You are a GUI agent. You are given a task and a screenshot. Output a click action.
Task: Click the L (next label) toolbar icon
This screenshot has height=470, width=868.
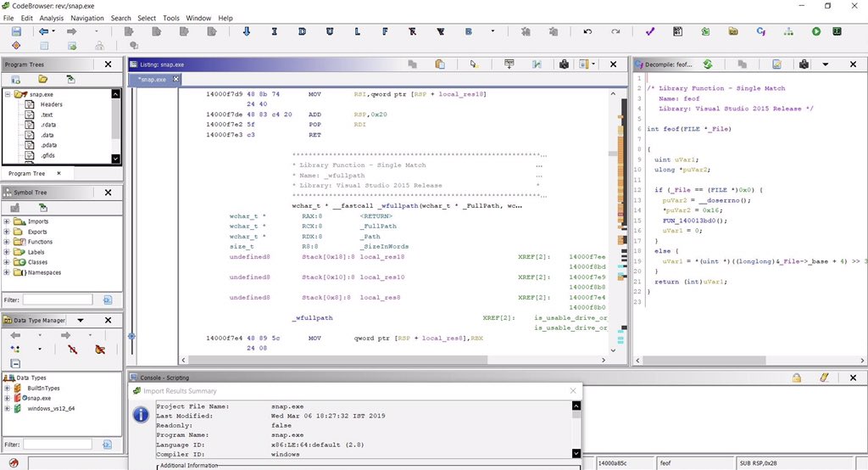pyautogui.click(x=357, y=31)
